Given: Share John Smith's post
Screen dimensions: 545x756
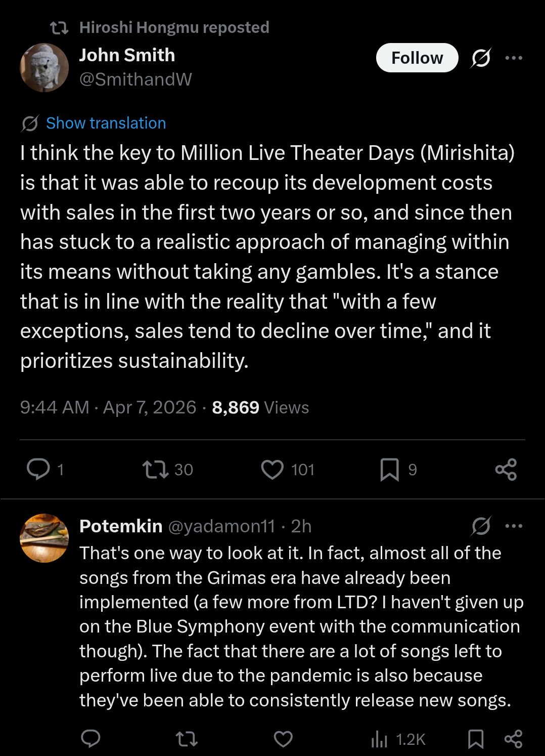Looking at the screenshot, I should tap(506, 469).
